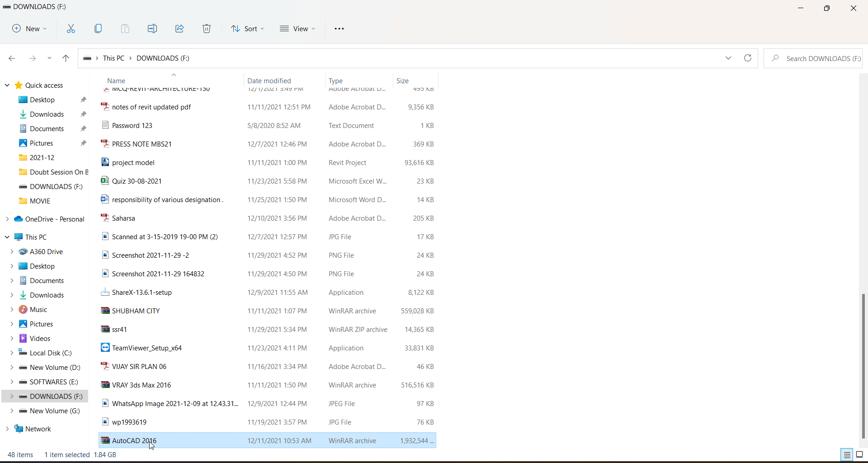Click the Cut toolbar icon
The image size is (868, 463).
[x=71, y=28]
